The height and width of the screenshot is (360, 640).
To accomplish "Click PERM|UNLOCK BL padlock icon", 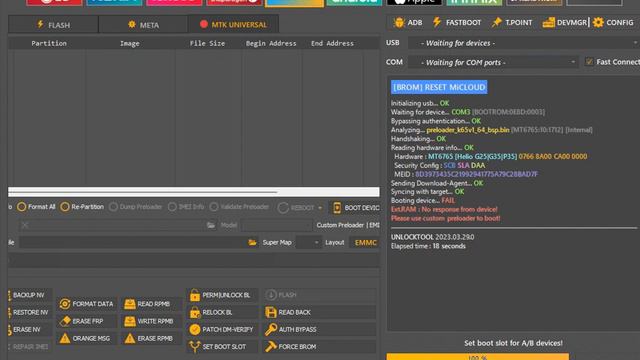I will point(195,295).
